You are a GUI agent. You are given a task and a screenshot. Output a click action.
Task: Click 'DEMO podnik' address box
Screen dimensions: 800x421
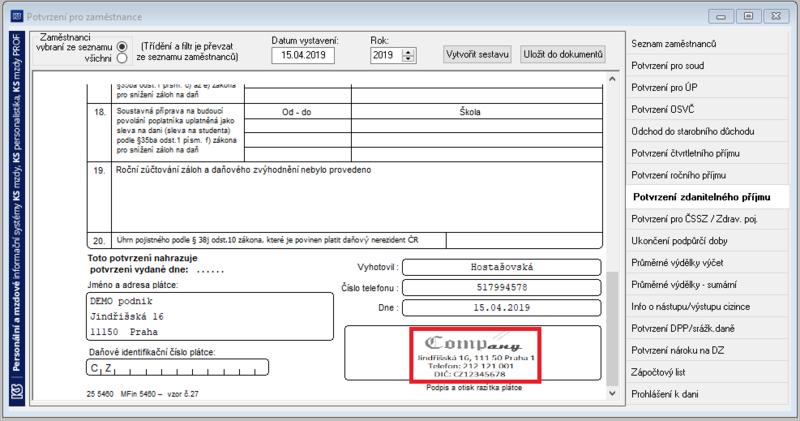click(x=210, y=316)
